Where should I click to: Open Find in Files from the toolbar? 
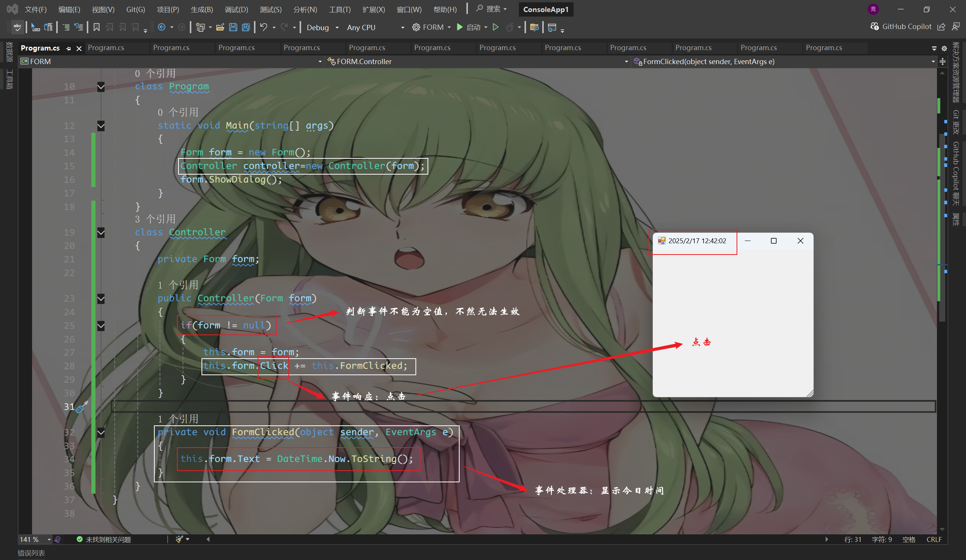(x=534, y=27)
